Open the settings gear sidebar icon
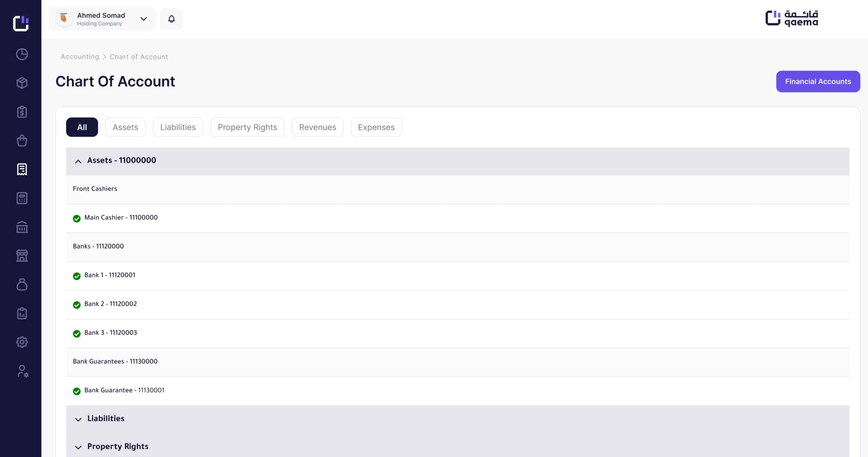Viewport: 868px width, 457px height. [22, 342]
